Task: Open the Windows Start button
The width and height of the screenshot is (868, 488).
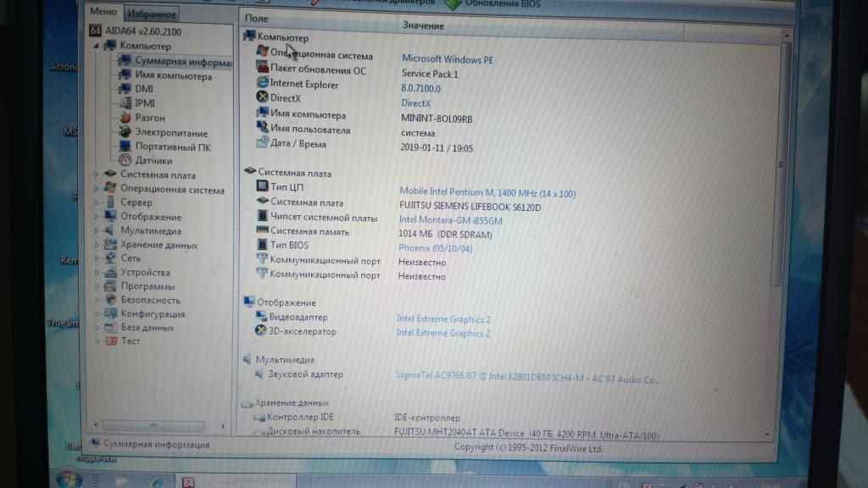Action: coord(70,480)
